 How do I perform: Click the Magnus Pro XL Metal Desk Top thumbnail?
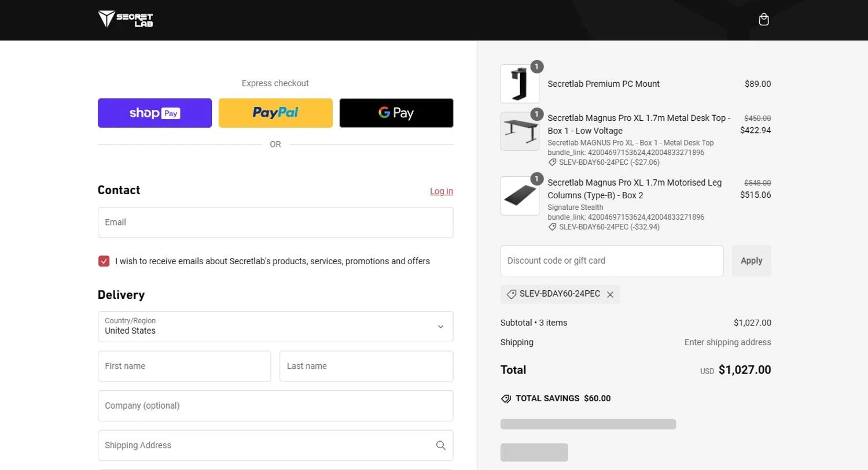pyautogui.click(x=520, y=131)
